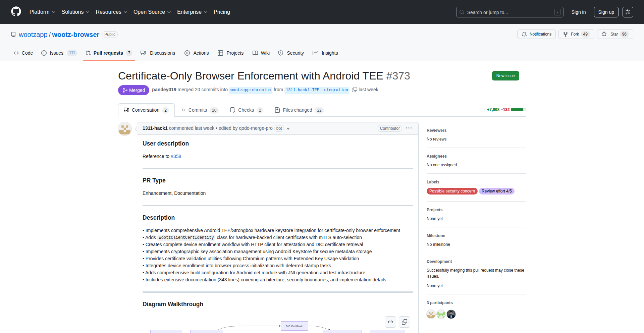
Task: Open the comment three-dot options menu
Action: coord(409,128)
